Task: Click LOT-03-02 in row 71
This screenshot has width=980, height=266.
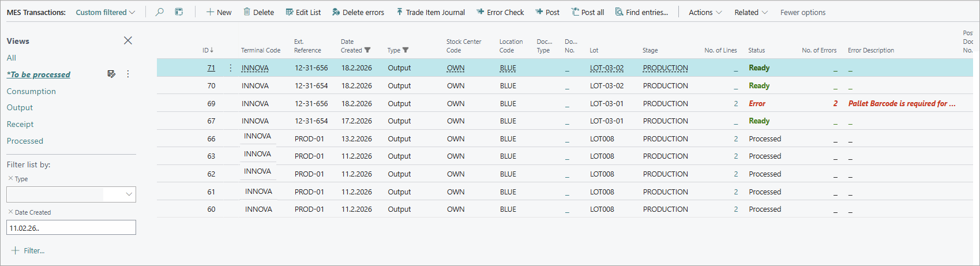Action: tap(607, 68)
